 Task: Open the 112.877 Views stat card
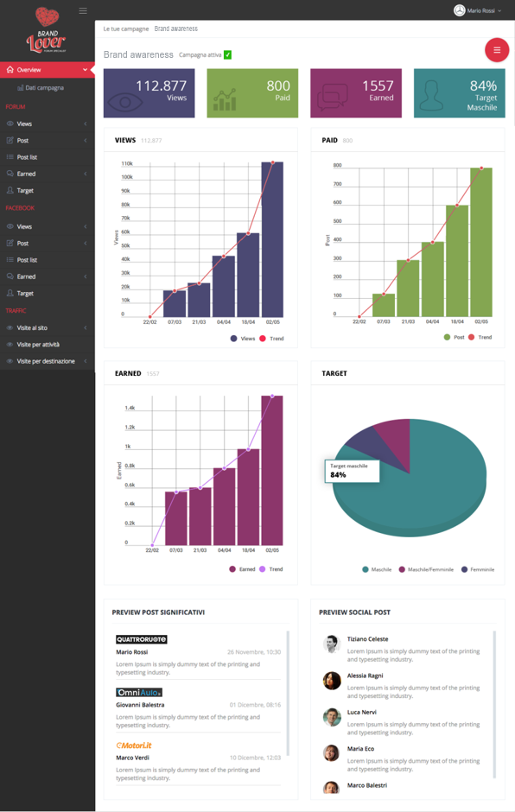149,93
